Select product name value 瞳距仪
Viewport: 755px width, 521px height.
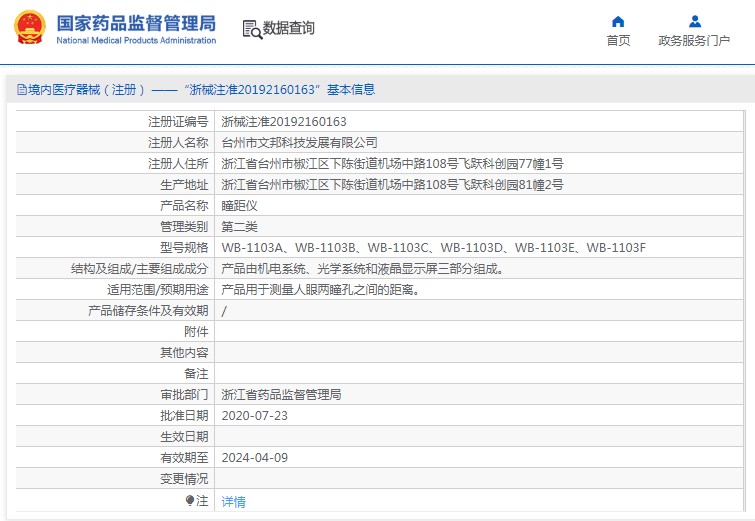(239, 206)
